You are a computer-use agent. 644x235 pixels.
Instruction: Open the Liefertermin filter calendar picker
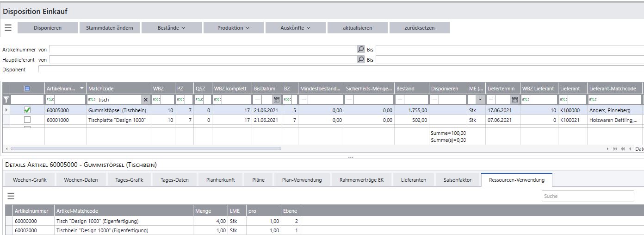[x=514, y=100]
